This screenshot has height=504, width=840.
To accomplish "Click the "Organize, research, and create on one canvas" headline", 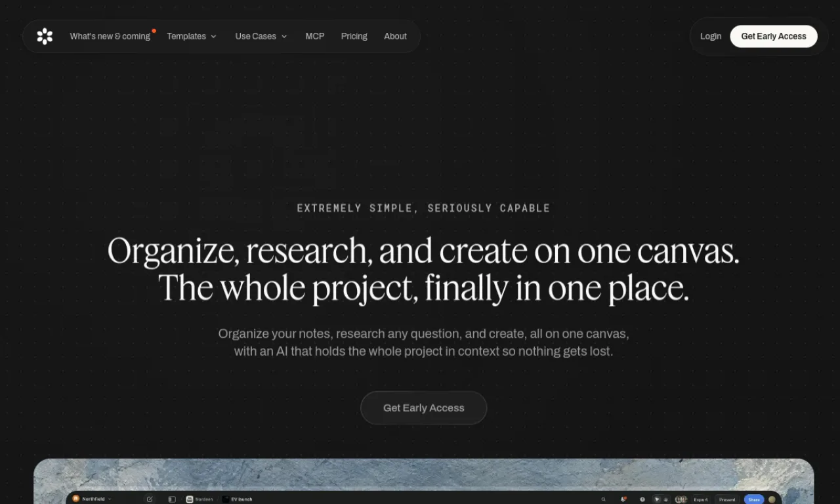I will point(423,251).
